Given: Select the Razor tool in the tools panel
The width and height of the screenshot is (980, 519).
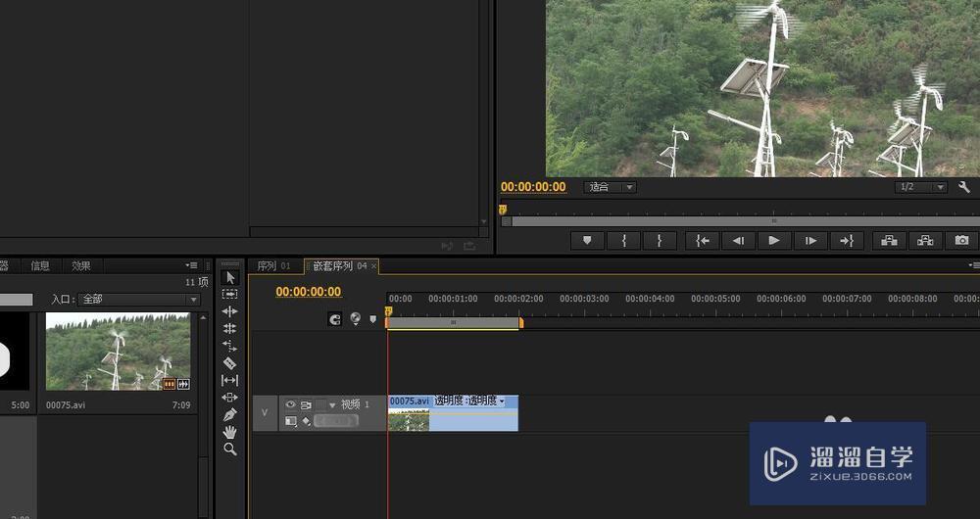Looking at the screenshot, I should [230, 362].
